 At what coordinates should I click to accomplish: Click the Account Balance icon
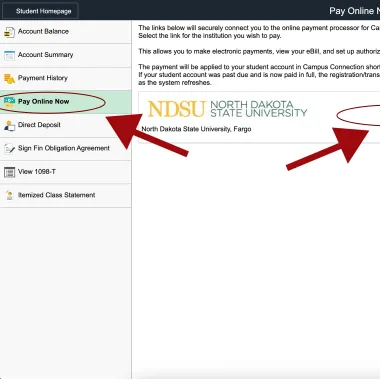tap(9, 32)
